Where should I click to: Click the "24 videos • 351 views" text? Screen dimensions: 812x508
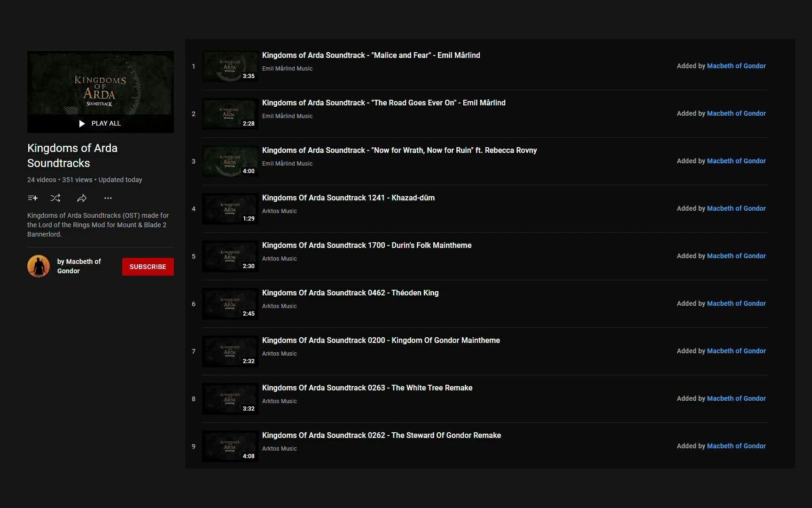[x=60, y=180]
